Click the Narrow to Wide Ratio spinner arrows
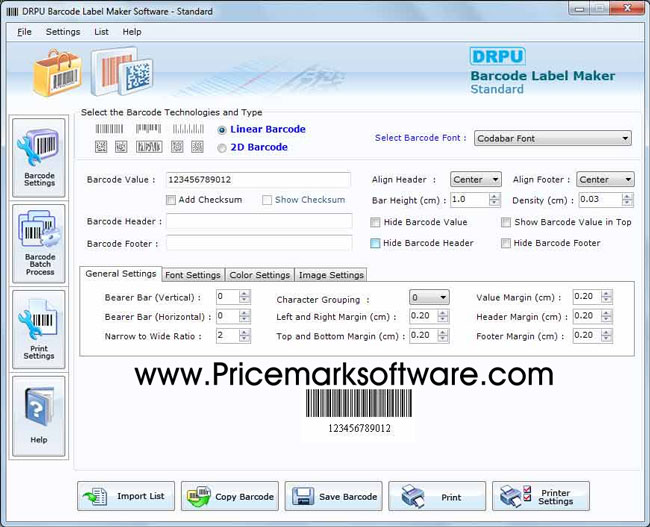Image resolution: width=650 pixels, height=527 pixels. click(245, 335)
